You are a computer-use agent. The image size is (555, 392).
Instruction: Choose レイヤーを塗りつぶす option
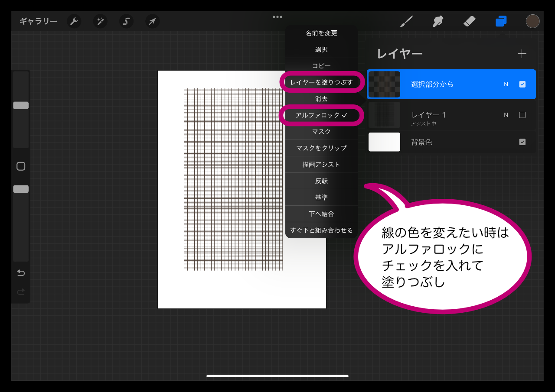[321, 82]
